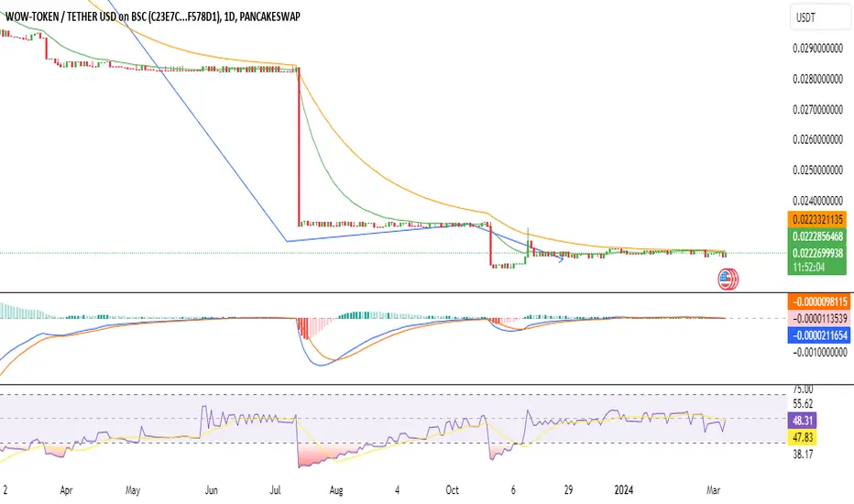Click the purple 48.31 RSI value tag
Image resolution: width=854 pixels, height=504 pixels.
point(803,421)
